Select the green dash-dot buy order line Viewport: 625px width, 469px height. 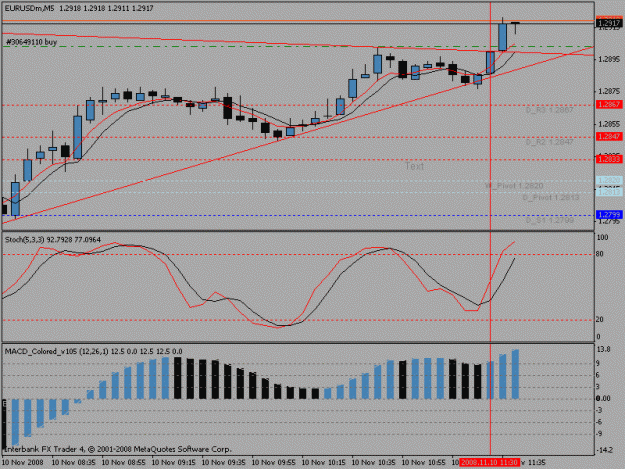pos(298,47)
